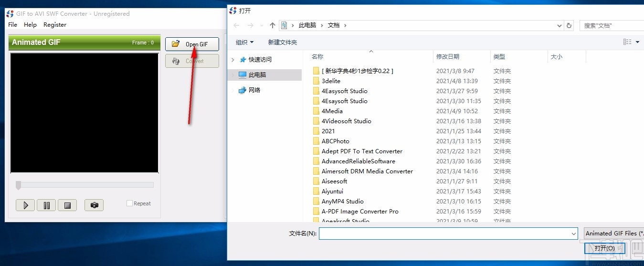The height and width of the screenshot is (266, 644).
Task: Click the folder icon beside ABCPhoto
Action: point(316,141)
